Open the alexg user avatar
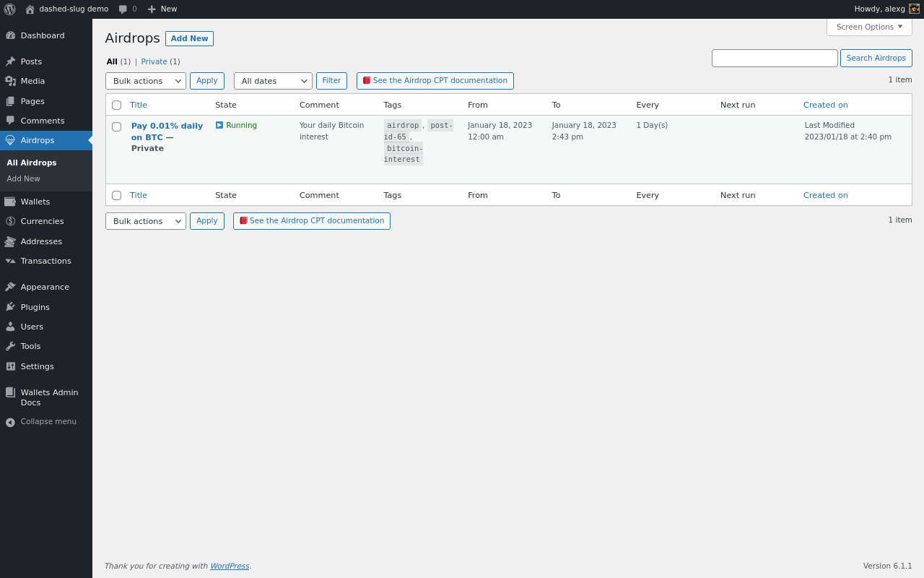The width and height of the screenshot is (924, 578). tap(914, 9)
